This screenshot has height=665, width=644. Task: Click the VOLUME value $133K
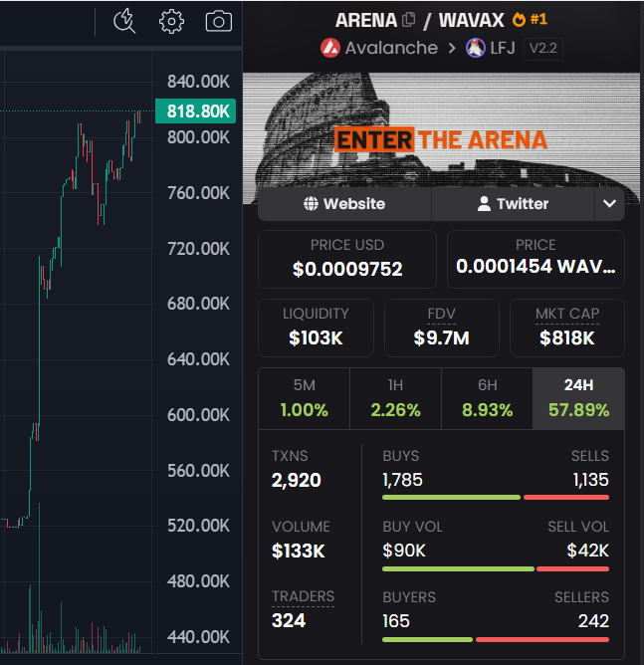coord(298,551)
